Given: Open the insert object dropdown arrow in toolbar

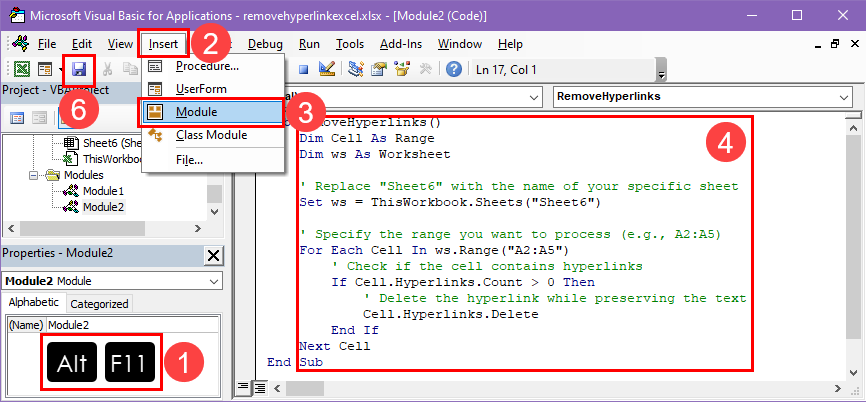Looking at the screenshot, I should [x=60, y=69].
